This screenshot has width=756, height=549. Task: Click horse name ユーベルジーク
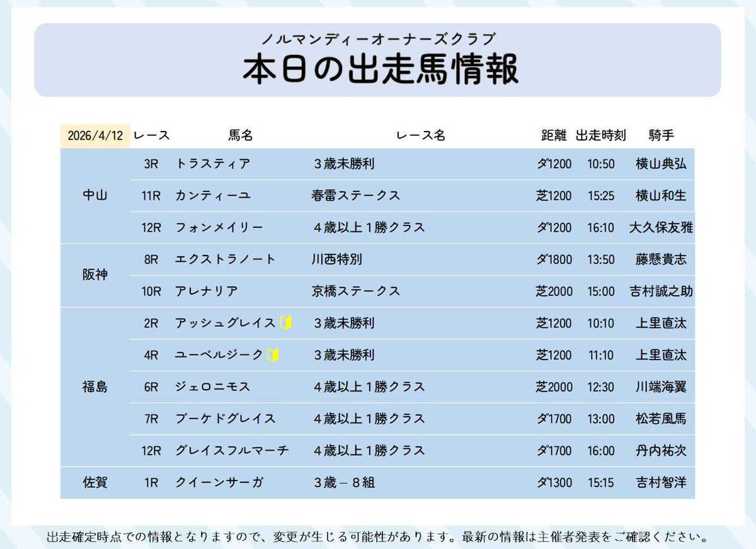(x=219, y=355)
